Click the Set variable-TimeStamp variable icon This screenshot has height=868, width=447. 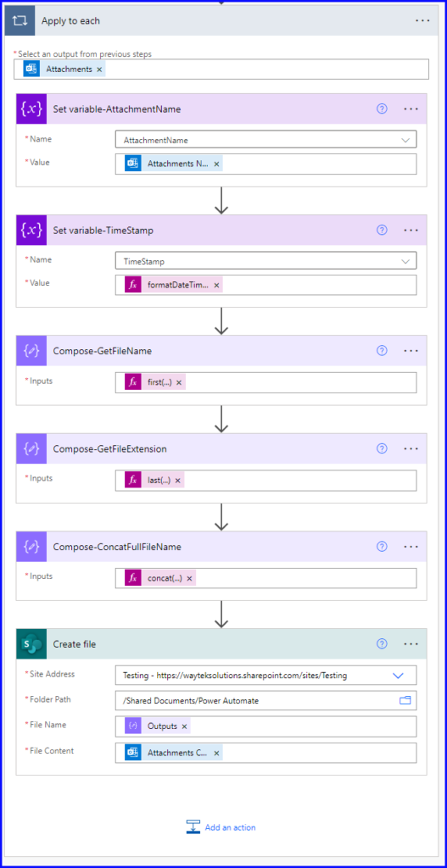pos(30,231)
